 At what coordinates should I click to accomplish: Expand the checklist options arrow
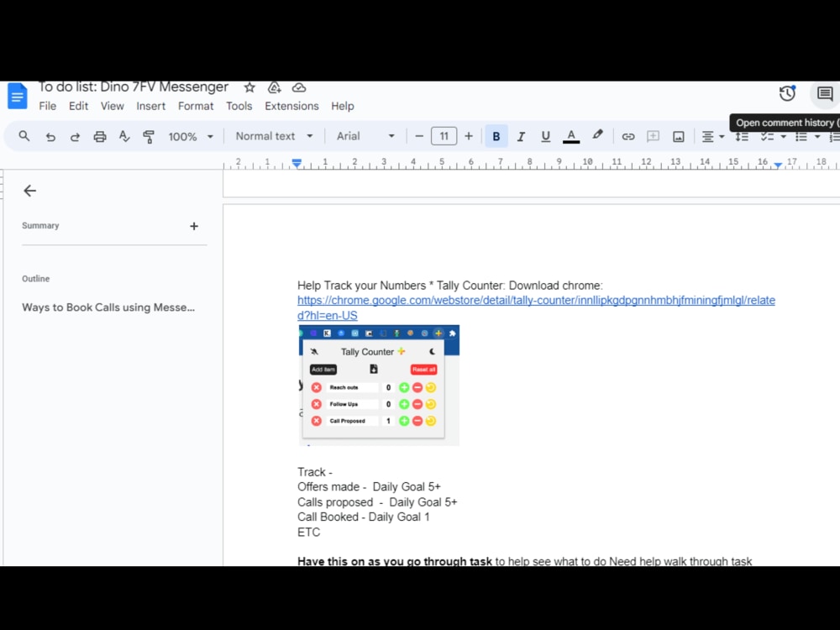[x=783, y=137]
